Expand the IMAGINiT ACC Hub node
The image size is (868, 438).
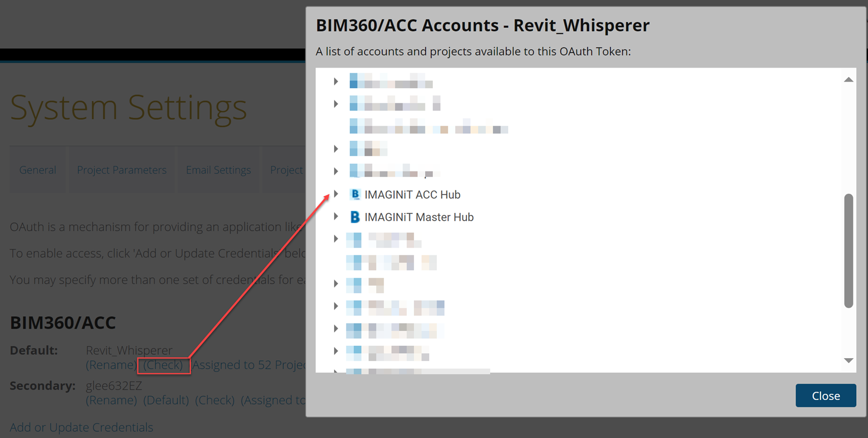336,194
